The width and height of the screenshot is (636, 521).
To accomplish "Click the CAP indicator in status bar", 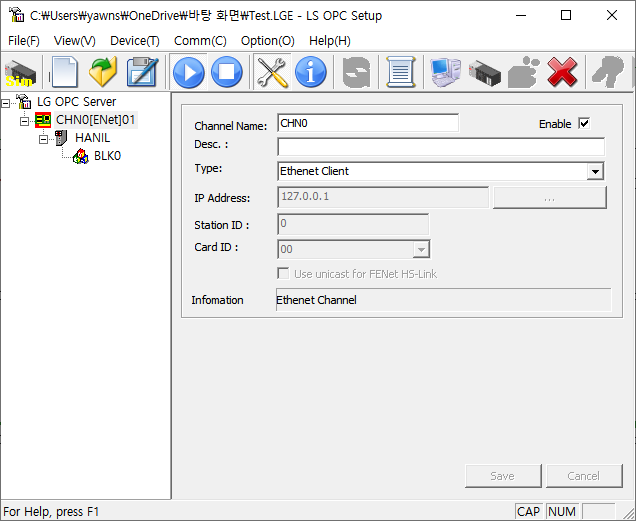I will pyautogui.click(x=529, y=512).
